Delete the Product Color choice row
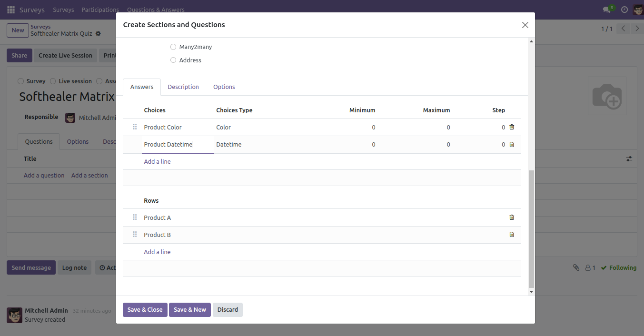Screen dimensions: 644x336 pyautogui.click(x=512, y=127)
